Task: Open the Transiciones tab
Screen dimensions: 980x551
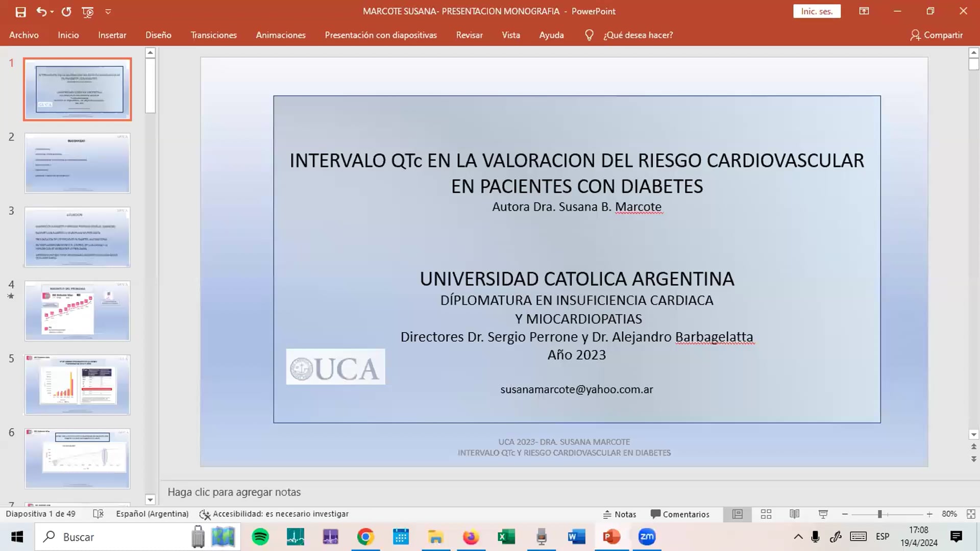Action: [x=213, y=35]
